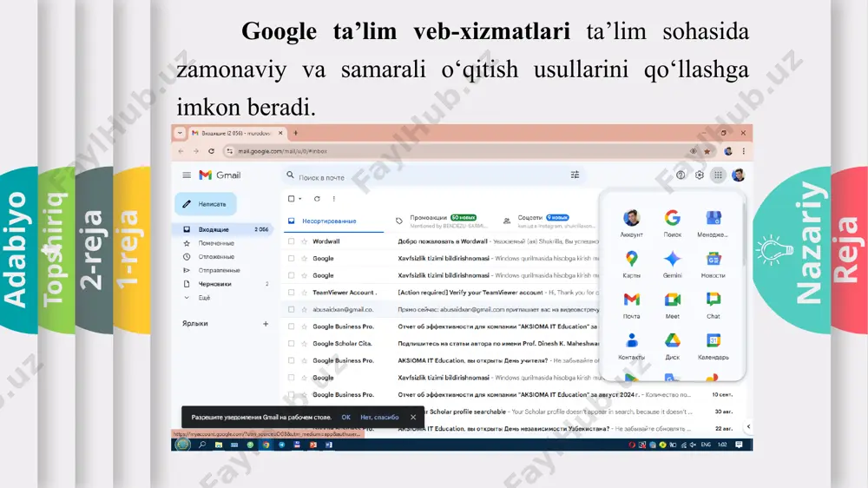Open the account avatar in Gmail header
Screen dimensions: 868x488
coord(738,175)
